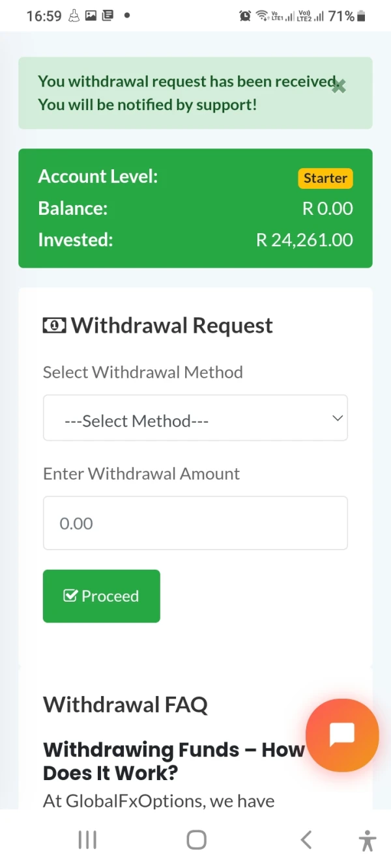
Task: Tap the Withdrawal FAQ heading
Action: (x=125, y=704)
